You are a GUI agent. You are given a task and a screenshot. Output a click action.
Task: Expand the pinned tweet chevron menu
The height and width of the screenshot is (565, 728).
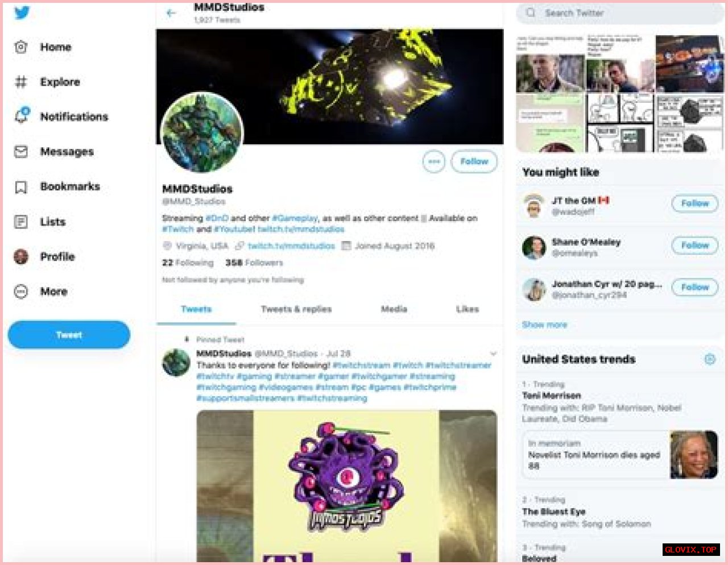pyautogui.click(x=493, y=354)
